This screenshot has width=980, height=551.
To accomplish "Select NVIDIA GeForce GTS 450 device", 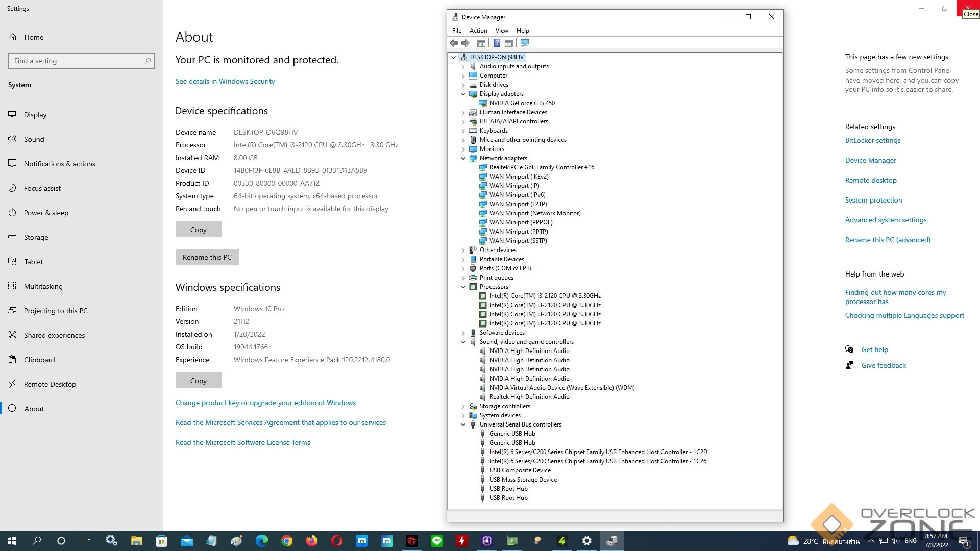I will coord(522,103).
